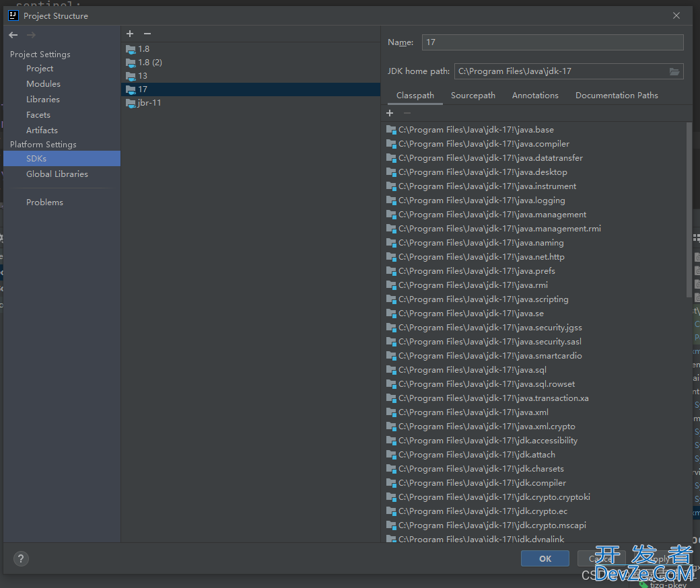The image size is (700, 588).
Task: Select the 1.8 (2) SDK entry
Action: coord(250,63)
